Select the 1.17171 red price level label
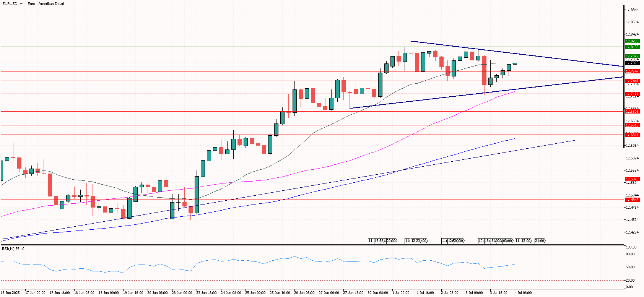Screen dimensions: 644x297 tap(632, 94)
